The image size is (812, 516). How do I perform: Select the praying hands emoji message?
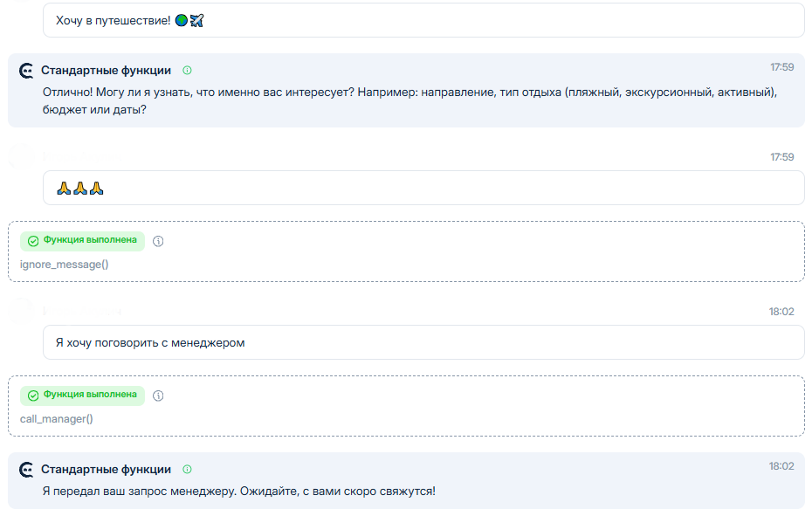423,188
